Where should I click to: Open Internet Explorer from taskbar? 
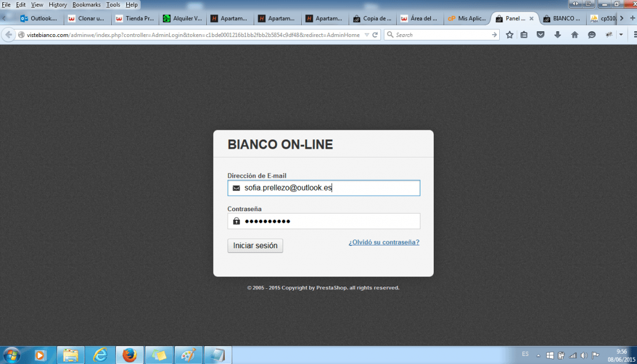click(100, 355)
